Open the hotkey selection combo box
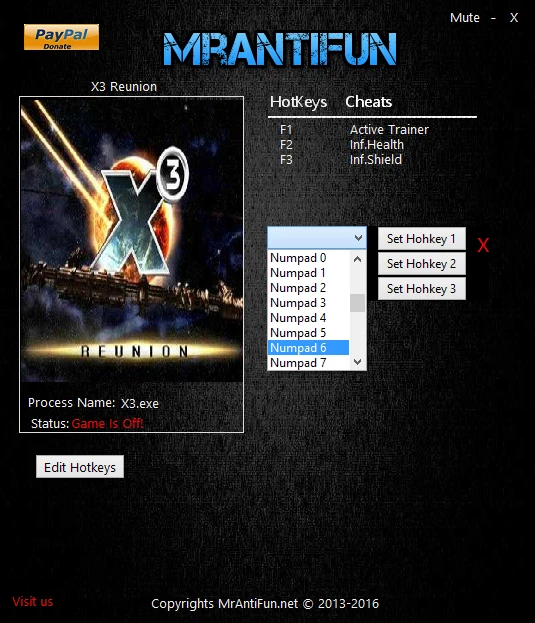 pos(317,238)
